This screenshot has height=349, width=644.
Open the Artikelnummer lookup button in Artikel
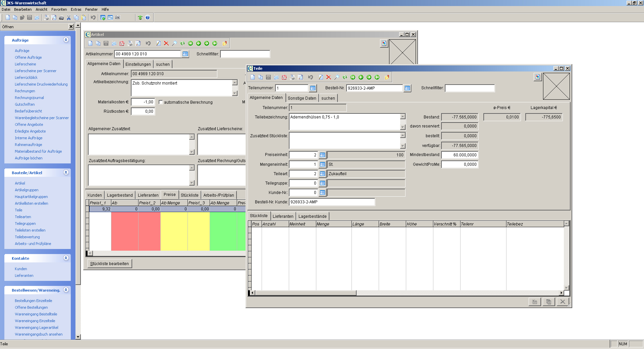[185, 54]
